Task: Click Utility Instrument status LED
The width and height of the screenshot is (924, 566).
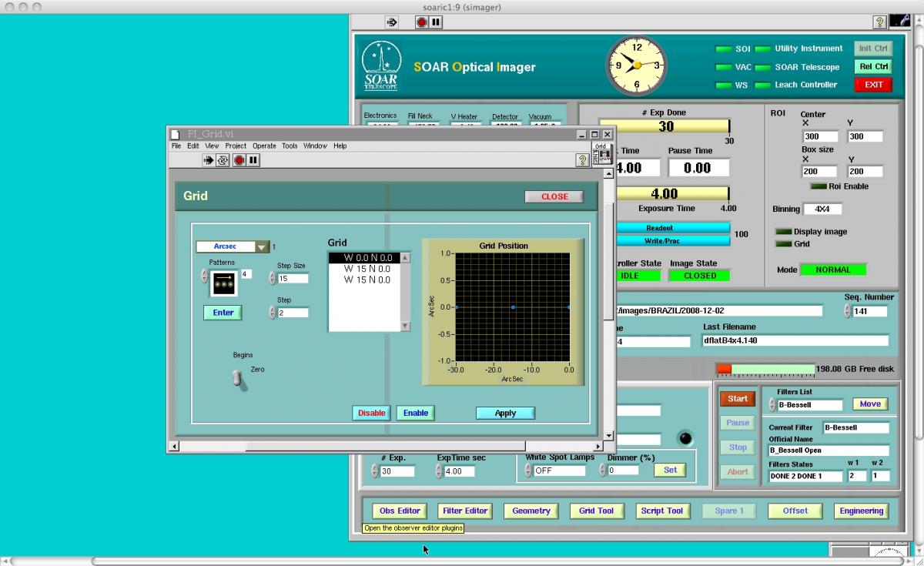Action: [x=762, y=49]
